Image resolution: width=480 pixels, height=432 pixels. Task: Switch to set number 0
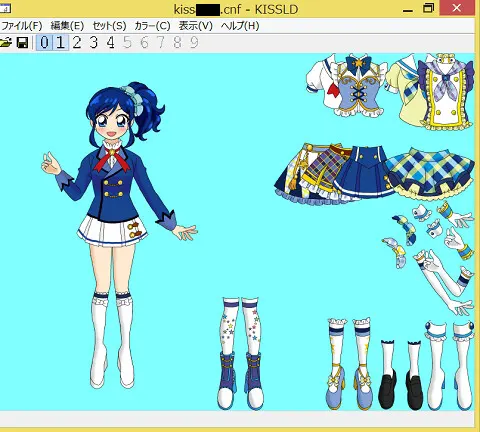(x=44, y=43)
